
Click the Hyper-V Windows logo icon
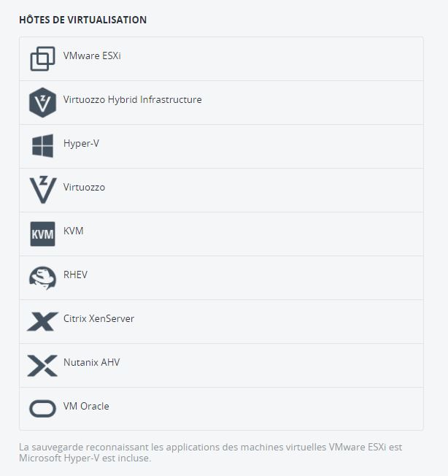point(42,146)
